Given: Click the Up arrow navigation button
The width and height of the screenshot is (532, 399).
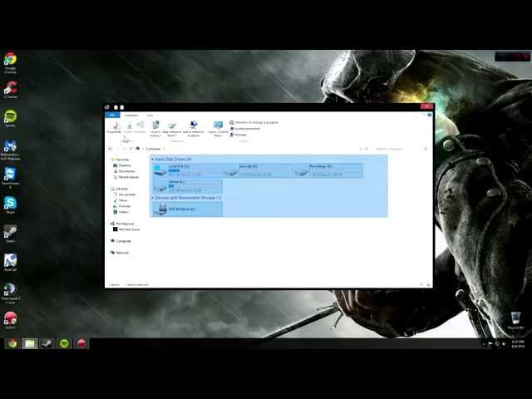Looking at the screenshot, I should (131, 149).
